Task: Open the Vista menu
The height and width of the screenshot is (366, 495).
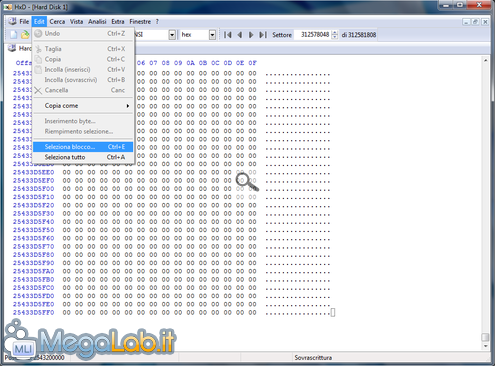Action: click(76, 22)
